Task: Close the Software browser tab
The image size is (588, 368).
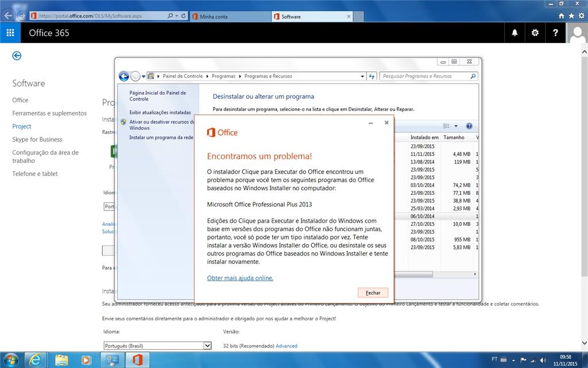Action: (349, 17)
